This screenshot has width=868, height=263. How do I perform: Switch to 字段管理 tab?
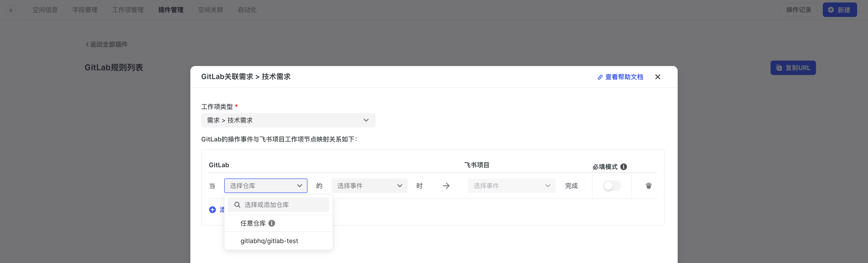(85, 10)
